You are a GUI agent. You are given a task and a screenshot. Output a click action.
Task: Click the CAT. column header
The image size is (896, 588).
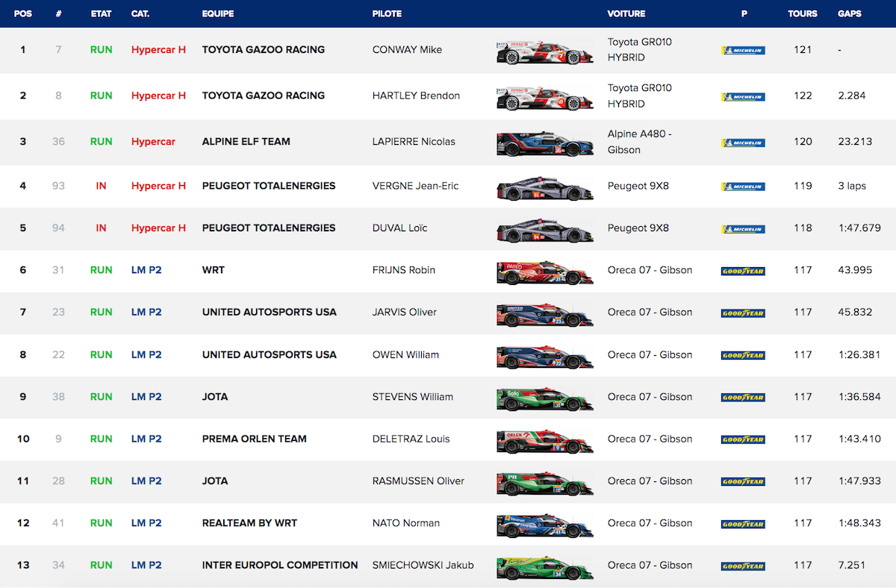click(140, 13)
